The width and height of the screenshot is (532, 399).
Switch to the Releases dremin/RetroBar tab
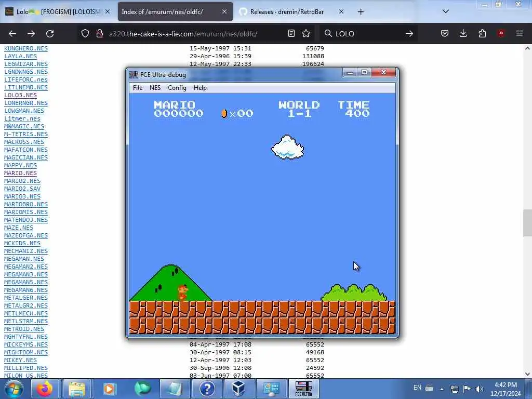(x=292, y=11)
